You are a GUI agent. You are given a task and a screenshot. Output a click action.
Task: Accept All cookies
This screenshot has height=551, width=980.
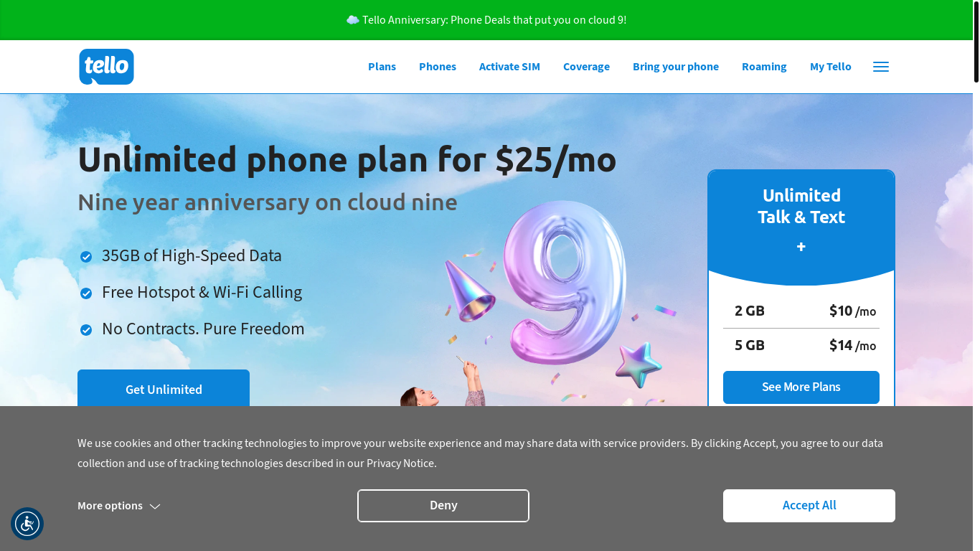809,506
